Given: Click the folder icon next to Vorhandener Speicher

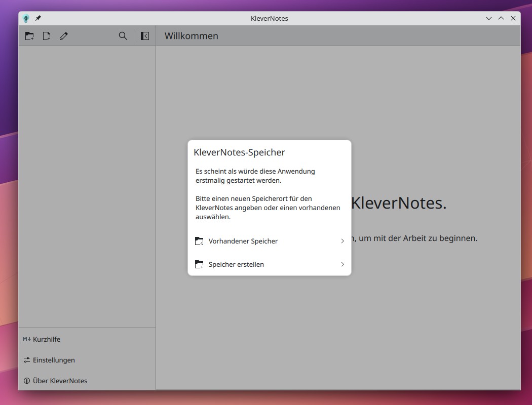Looking at the screenshot, I should point(199,241).
